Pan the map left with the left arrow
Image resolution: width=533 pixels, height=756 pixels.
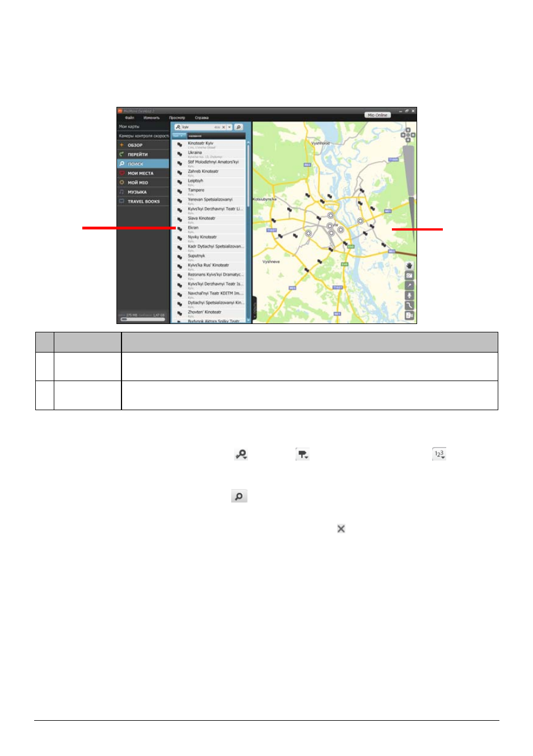pos(403,135)
